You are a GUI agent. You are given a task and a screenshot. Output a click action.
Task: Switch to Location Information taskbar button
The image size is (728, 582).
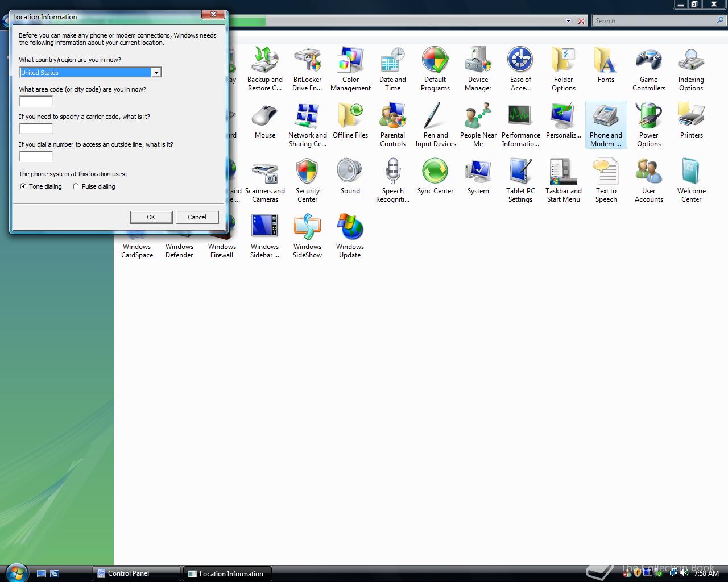(227, 573)
